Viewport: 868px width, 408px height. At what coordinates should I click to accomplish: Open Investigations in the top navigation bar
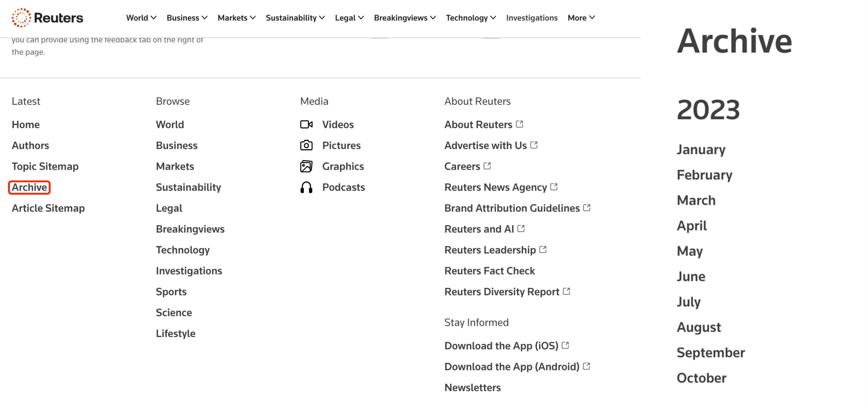point(532,17)
